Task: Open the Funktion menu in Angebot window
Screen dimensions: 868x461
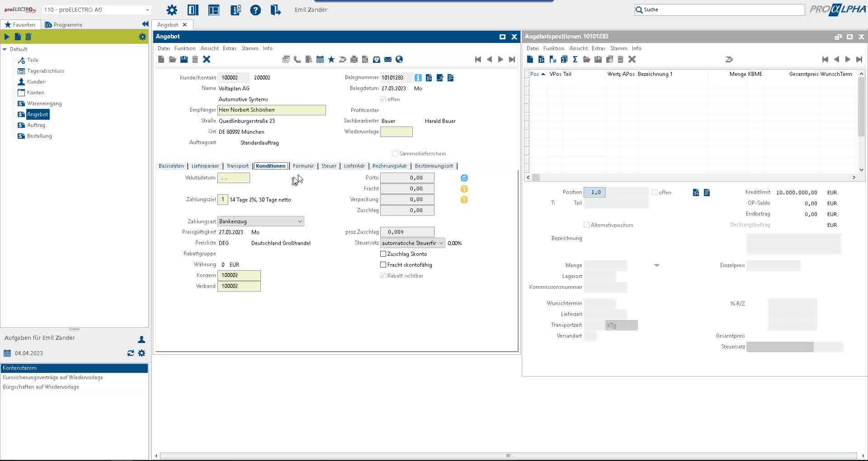Action: pos(185,48)
